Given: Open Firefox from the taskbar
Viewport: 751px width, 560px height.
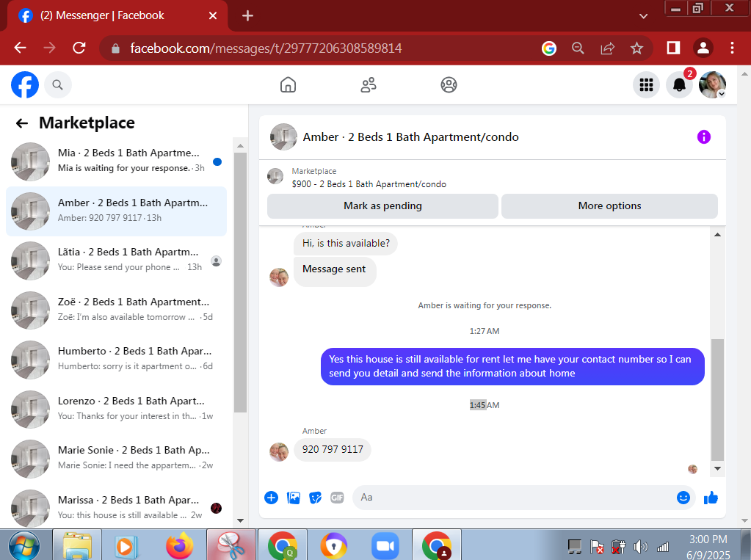Looking at the screenshot, I should tap(180, 545).
